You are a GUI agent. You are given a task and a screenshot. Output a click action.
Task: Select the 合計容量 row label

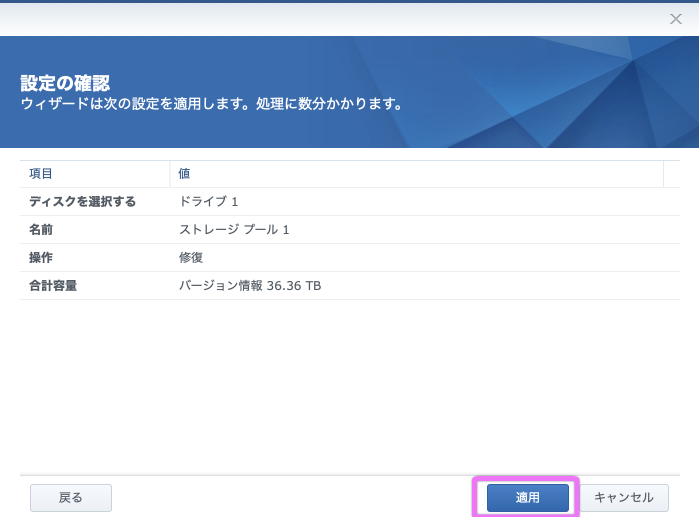[x=53, y=286]
